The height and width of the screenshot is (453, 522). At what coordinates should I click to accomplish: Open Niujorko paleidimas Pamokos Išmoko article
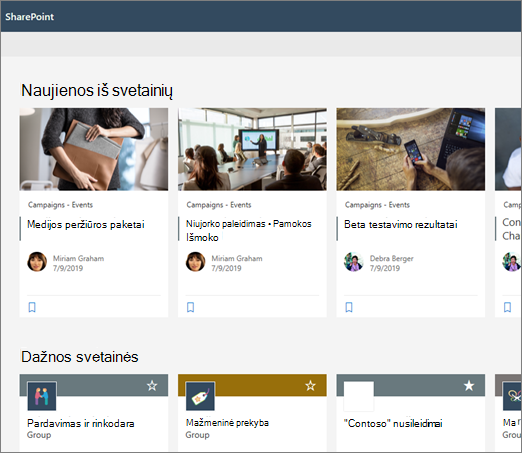coord(249,230)
